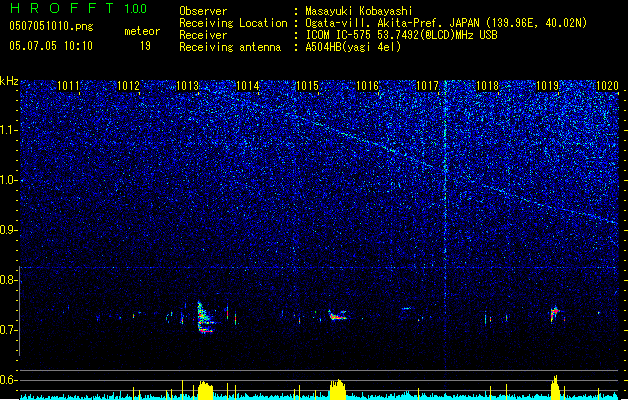Click the 1013 time axis label
The width and height of the screenshot is (629, 400).
[x=188, y=86]
